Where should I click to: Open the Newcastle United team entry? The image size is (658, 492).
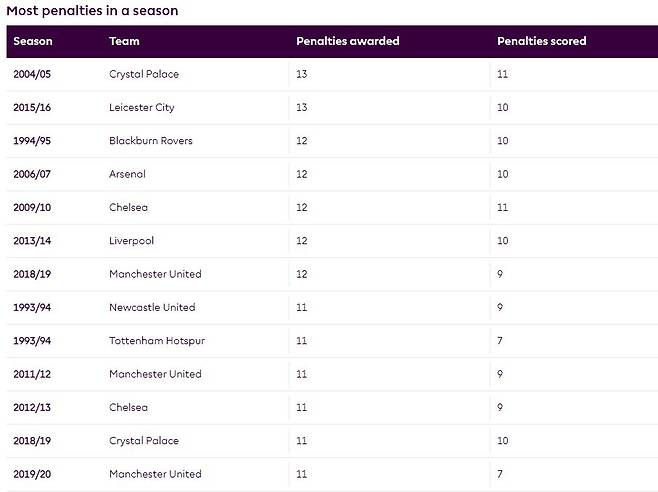(152, 307)
